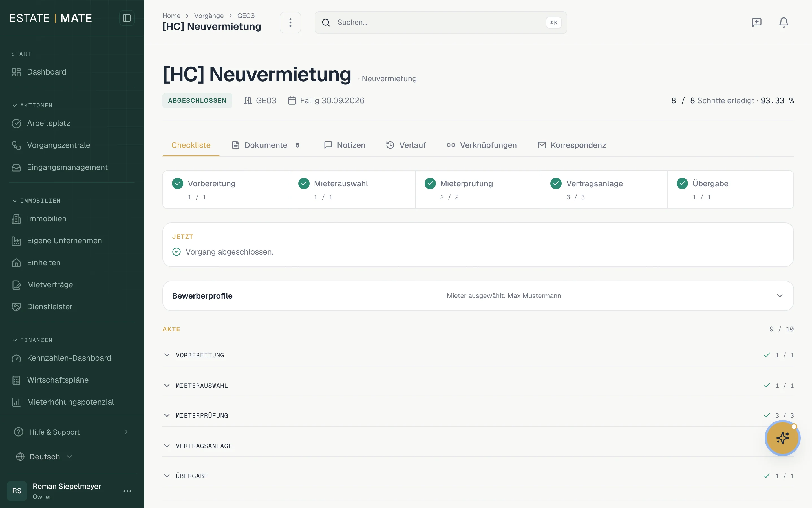The height and width of the screenshot is (508, 812).
Task: Select the Vertragsanlage stage step
Action: tap(604, 190)
